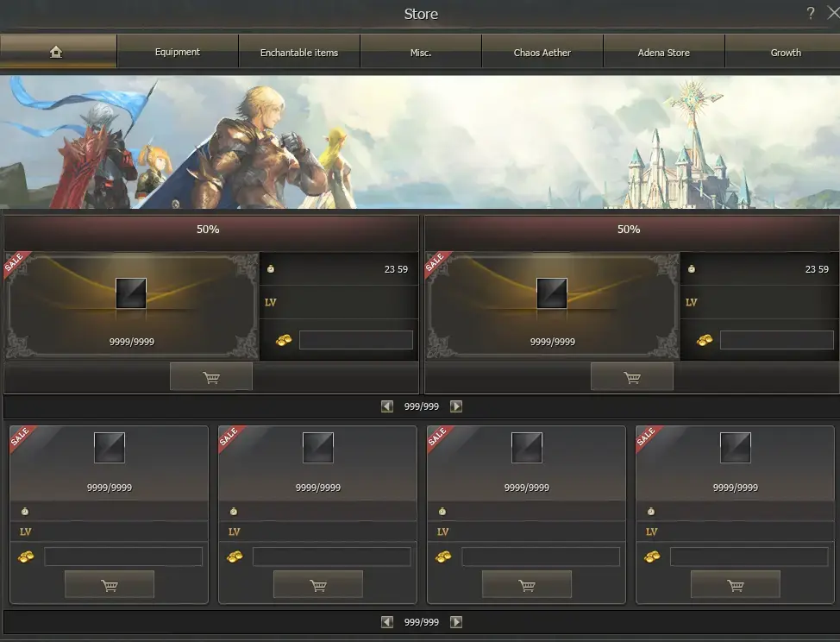This screenshot has width=840, height=642.
Task: Open store help question mark
Action: (x=811, y=13)
